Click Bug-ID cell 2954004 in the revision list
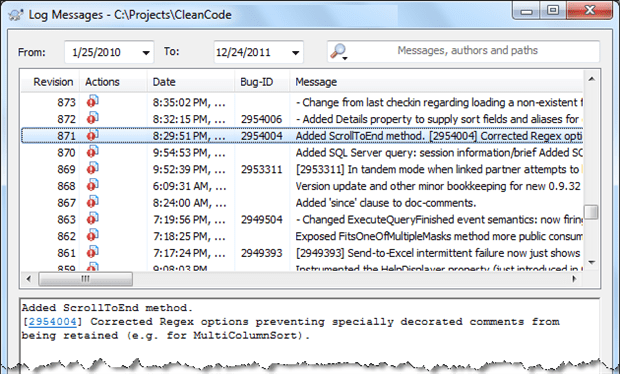Screen dimensions: 620x374 [x=262, y=136]
